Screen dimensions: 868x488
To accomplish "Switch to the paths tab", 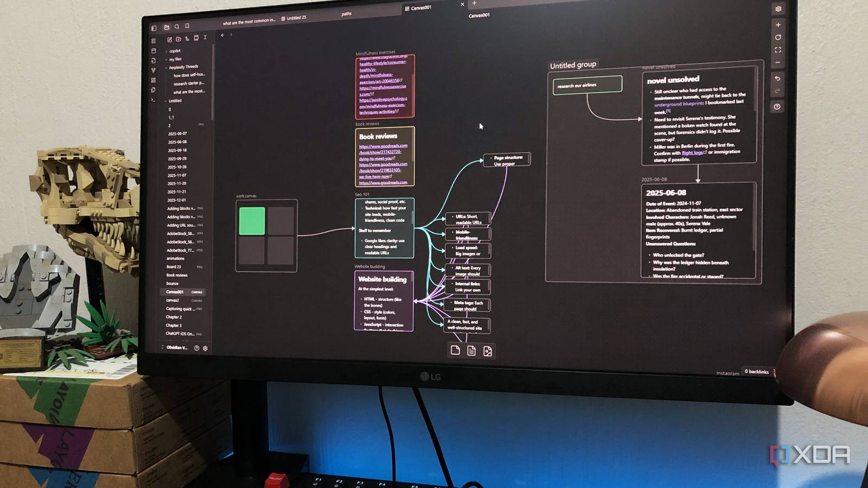I will 346,14.
